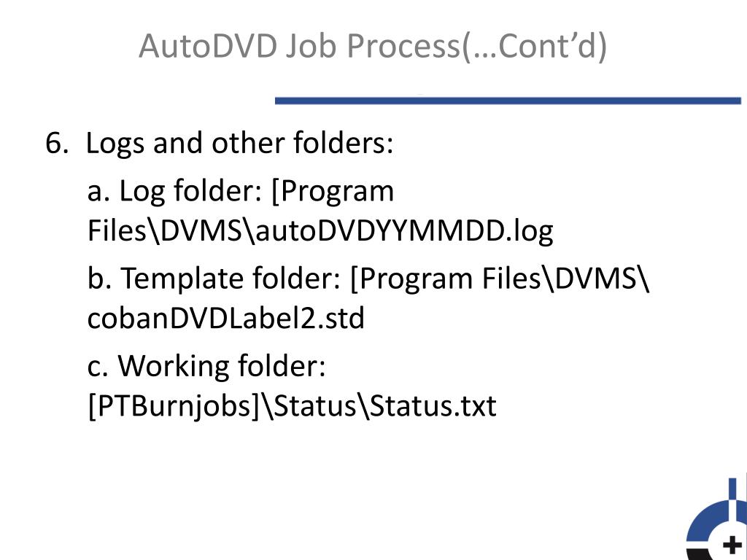
Task: Click the label 'b. Template folder:'
Action: tap(214, 278)
